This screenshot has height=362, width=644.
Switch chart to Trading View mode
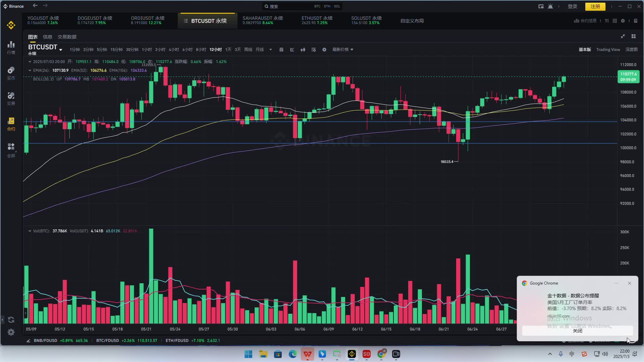click(x=608, y=49)
